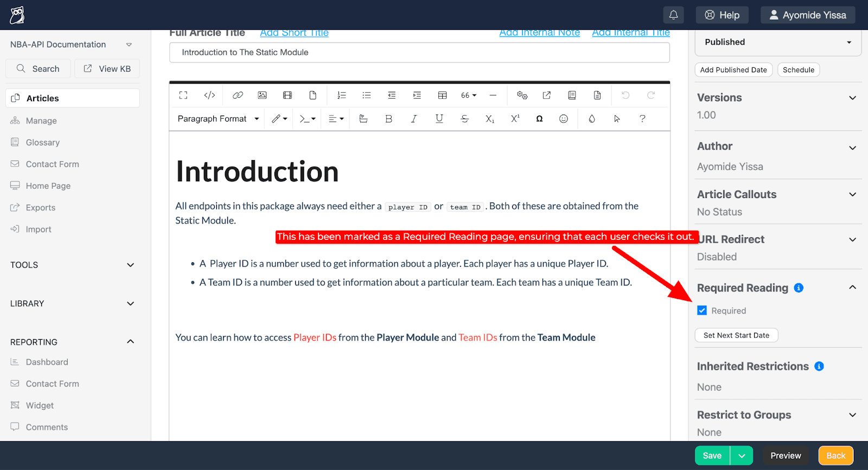This screenshot has width=868, height=470.
Task: Open Widget under Reporting
Action: pos(40,405)
